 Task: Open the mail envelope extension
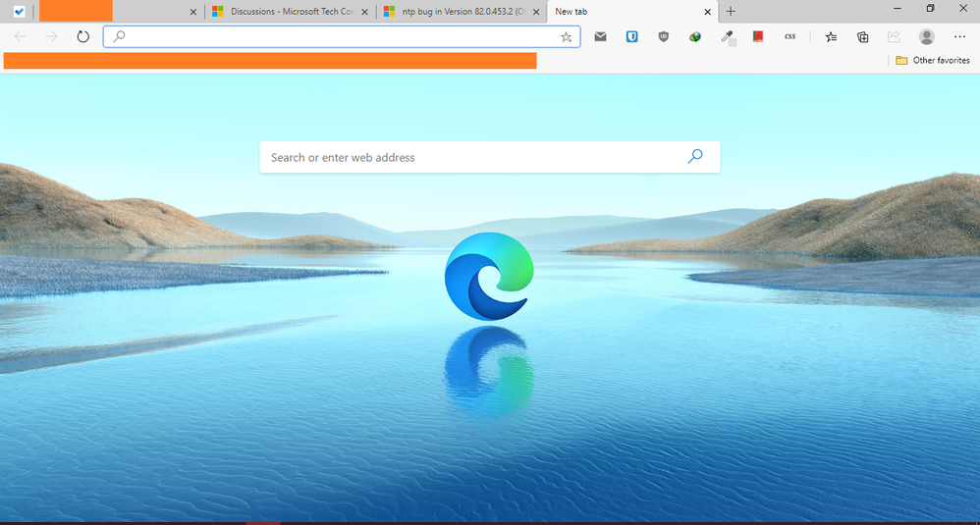pyautogui.click(x=601, y=37)
